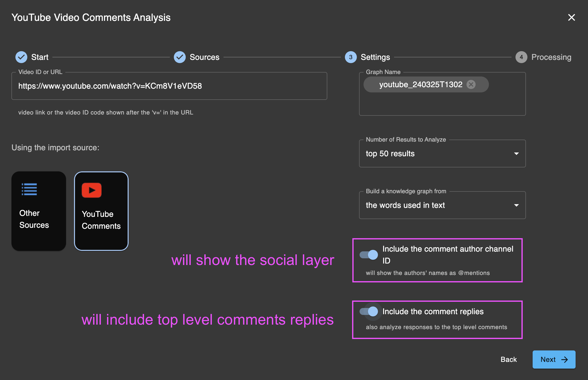This screenshot has width=588, height=380.
Task: Go to the Start step label
Action: point(40,57)
